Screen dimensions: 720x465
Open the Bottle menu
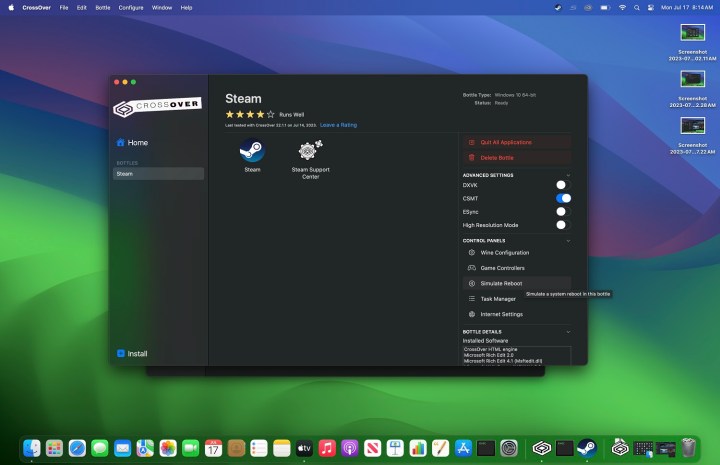pos(103,8)
